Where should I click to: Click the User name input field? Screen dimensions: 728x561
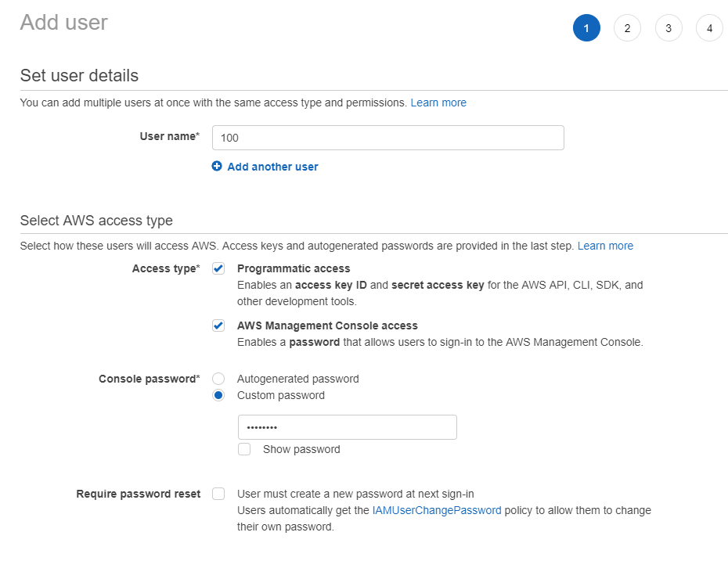388,138
